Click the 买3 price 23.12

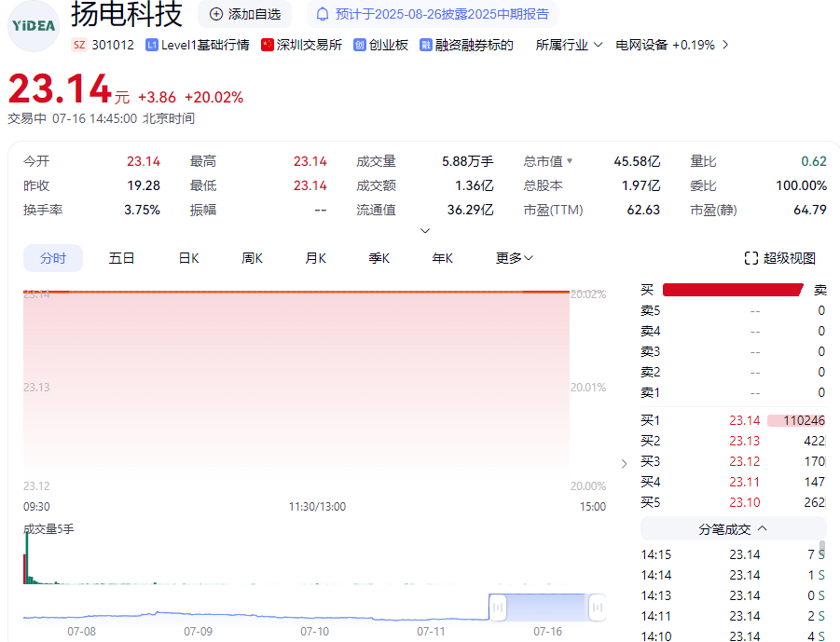point(745,461)
